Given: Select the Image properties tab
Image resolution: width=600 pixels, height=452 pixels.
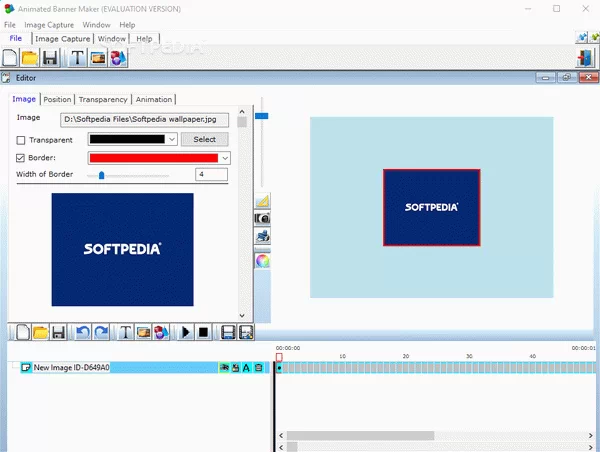Looking at the screenshot, I should [24, 99].
